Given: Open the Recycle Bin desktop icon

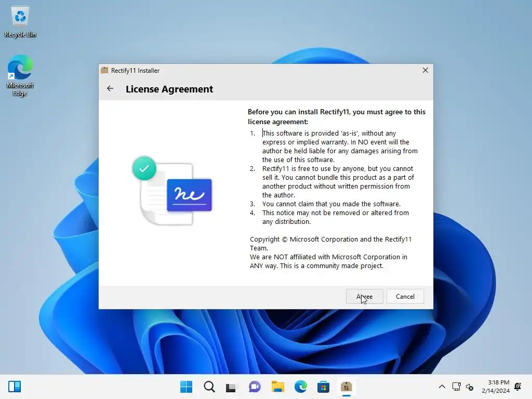Looking at the screenshot, I should tap(20, 22).
